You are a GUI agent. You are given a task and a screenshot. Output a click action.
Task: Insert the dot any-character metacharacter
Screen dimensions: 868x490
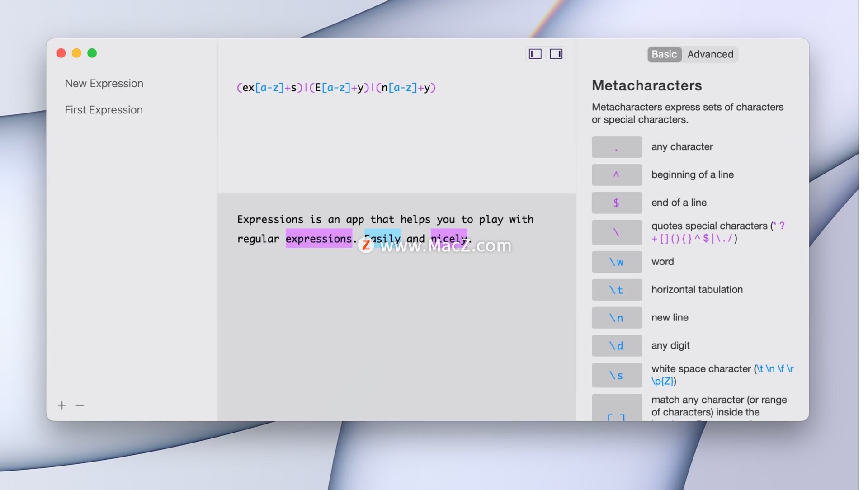[x=616, y=147]
